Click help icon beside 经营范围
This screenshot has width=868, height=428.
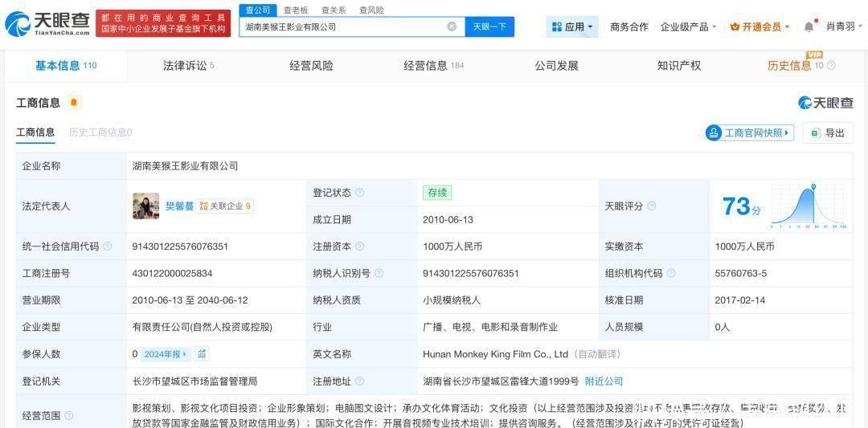(x=68, y=416)
